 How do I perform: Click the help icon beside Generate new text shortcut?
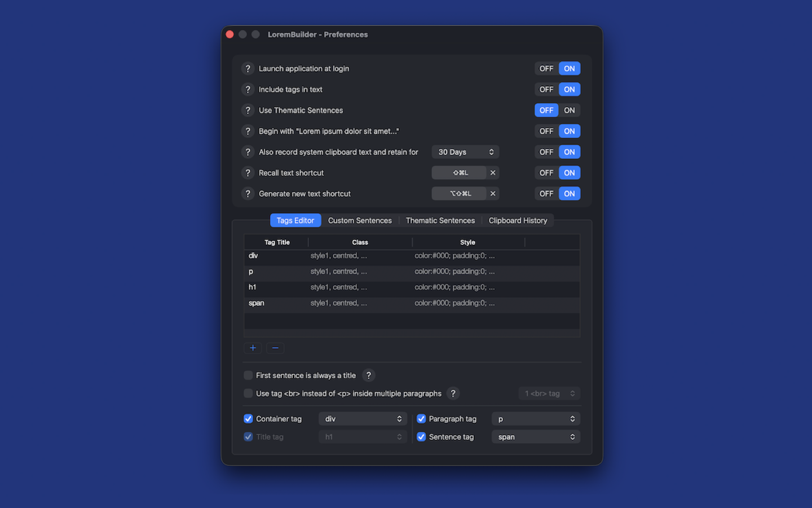tap(248, 194)
